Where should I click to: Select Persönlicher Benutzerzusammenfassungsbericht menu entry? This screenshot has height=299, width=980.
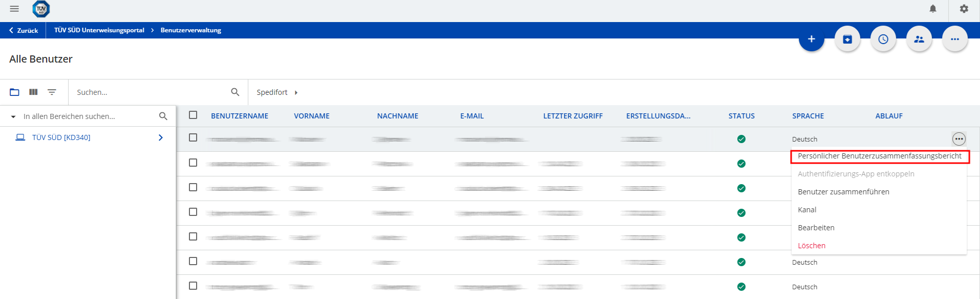pyautogui.click(x=879, y=156)
